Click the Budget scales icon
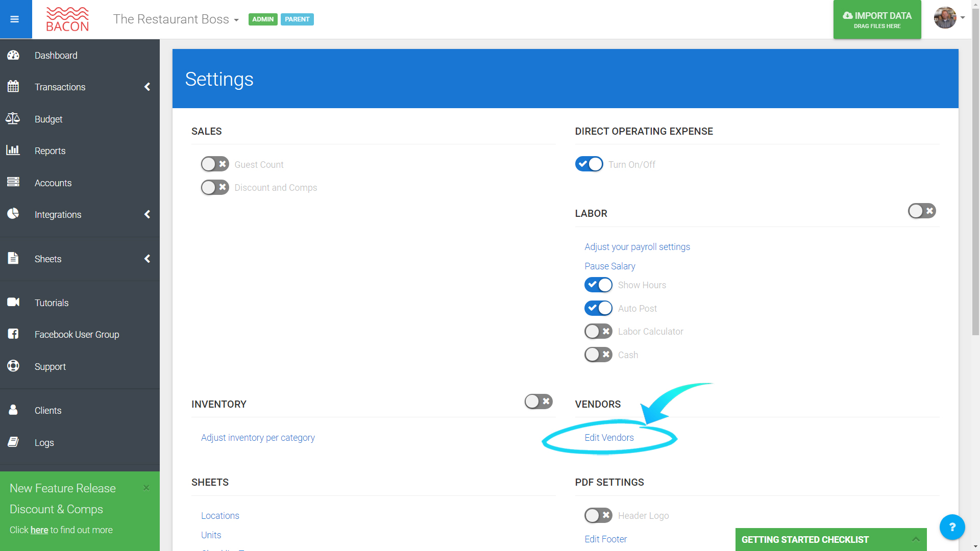980x551 pixels. 13,119
